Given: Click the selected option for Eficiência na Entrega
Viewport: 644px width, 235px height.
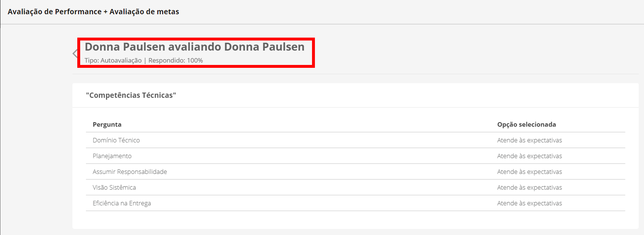Looking at the screenshot, I should (x=529, y=203).
